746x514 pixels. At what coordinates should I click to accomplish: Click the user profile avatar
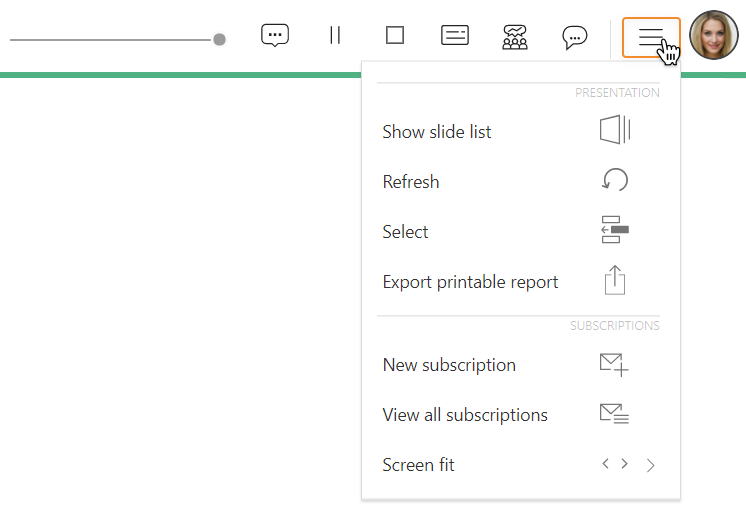point(714,35)
